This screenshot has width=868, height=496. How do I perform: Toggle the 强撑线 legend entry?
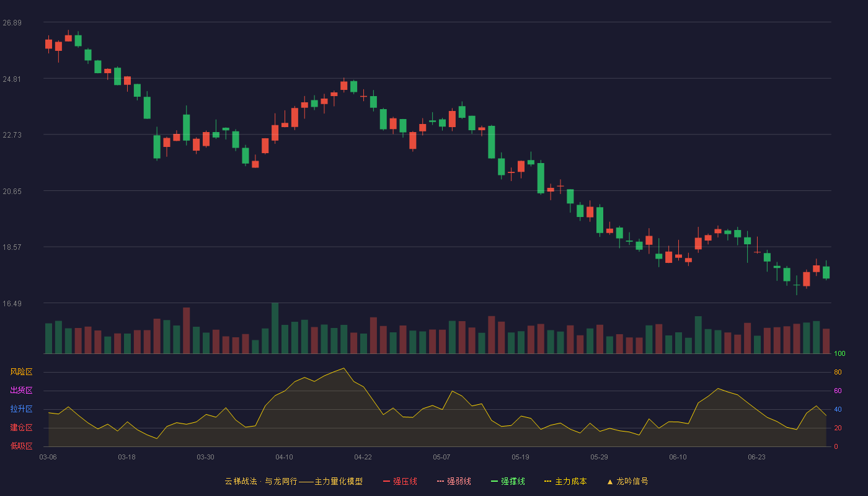[508, 481]
